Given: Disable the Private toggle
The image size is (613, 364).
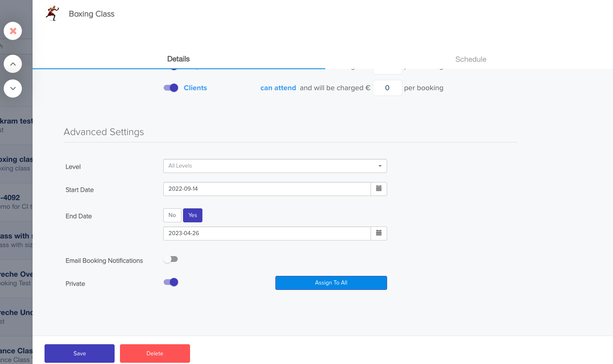Looking at the screenshot, I should click(171, 282).
